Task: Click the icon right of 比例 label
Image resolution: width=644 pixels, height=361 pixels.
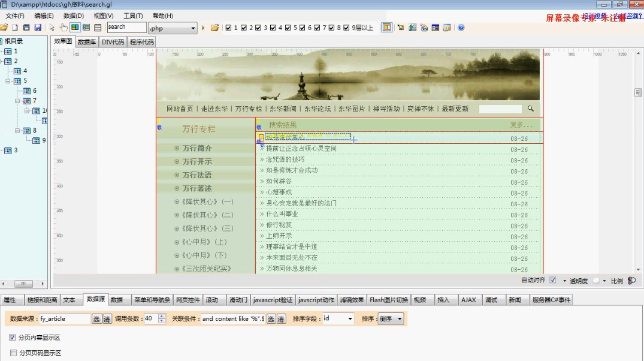Action: 631,281
